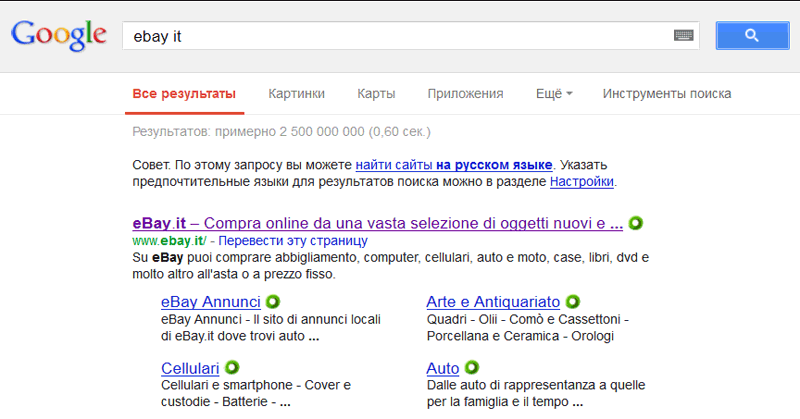
Task: Open the Настройки link
Action: pos(582,182)
